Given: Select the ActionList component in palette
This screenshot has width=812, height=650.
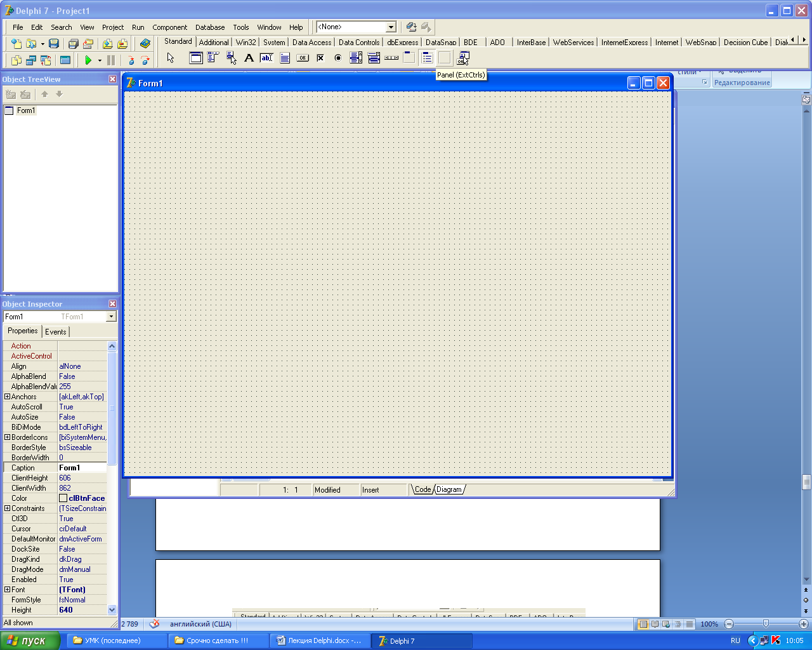Looking at the screenshot, I should (462, 58).
